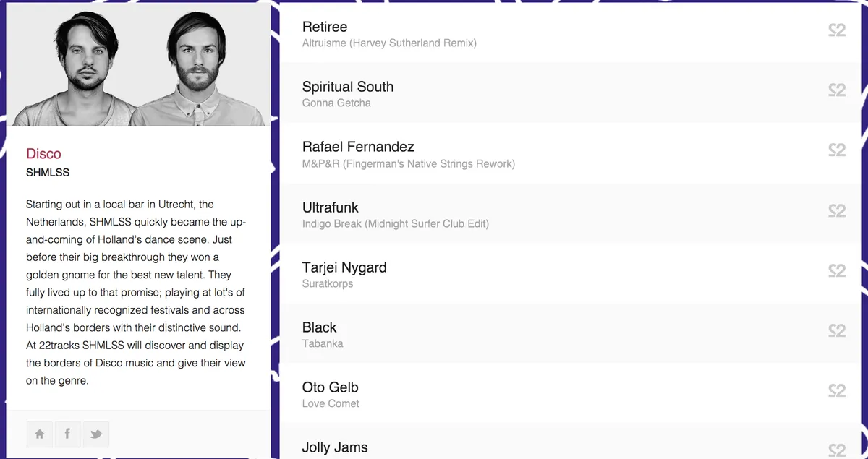
Task: Open the Disco genre link
Action: pyautogui.click(x=43, y=153)
